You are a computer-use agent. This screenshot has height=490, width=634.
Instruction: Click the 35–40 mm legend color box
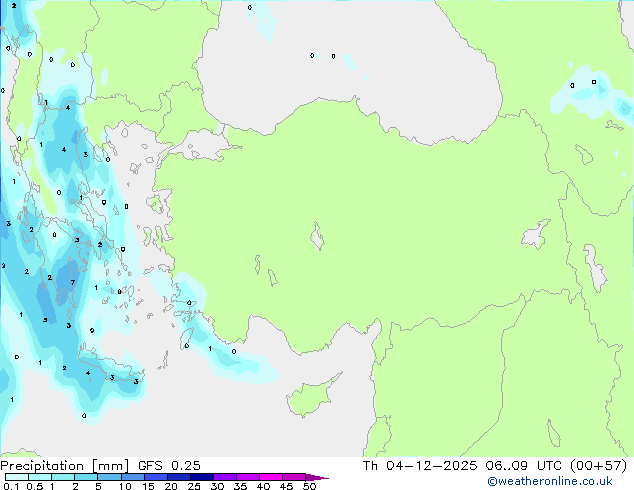[248, 477]
